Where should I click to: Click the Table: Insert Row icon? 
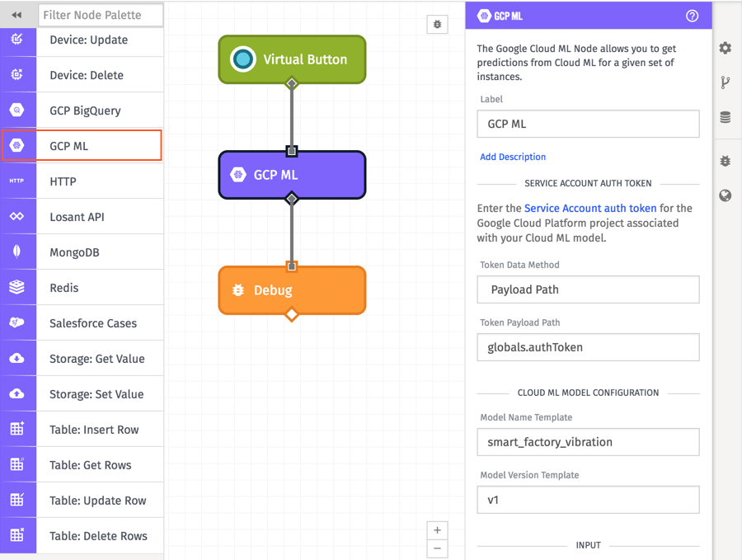tap(17, 428)
